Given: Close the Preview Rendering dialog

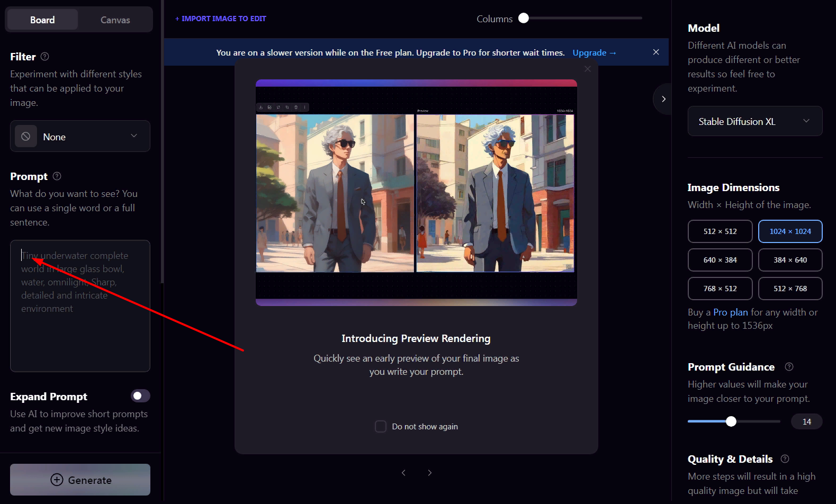Looking at the screenshot, I should point(587,69).
